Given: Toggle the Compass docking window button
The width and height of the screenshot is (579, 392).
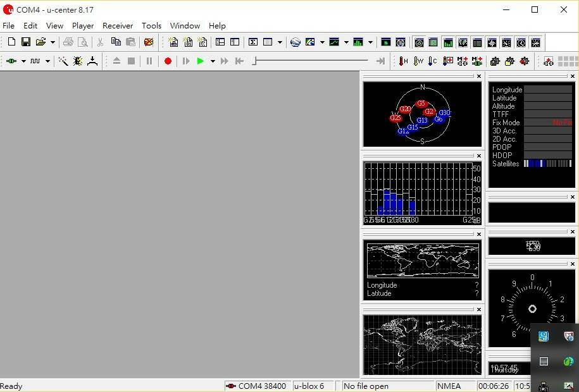Looking at the screenshot, I should point(492,43).
